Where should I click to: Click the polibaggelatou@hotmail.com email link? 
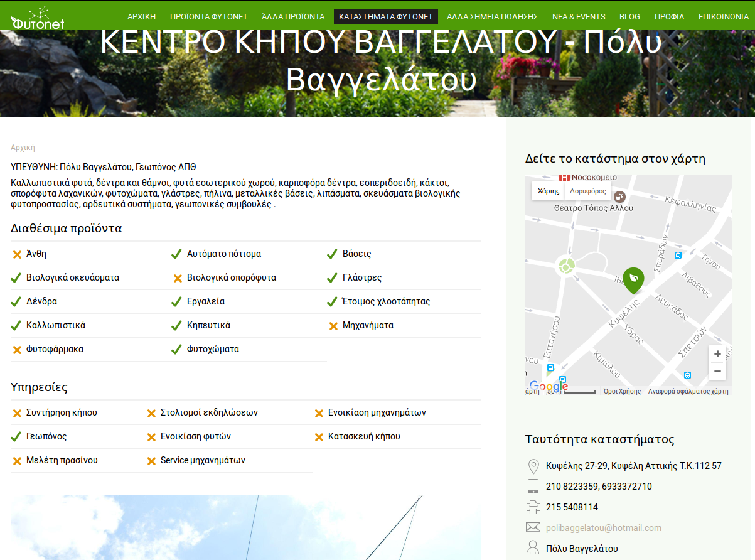tap(604, 528)
